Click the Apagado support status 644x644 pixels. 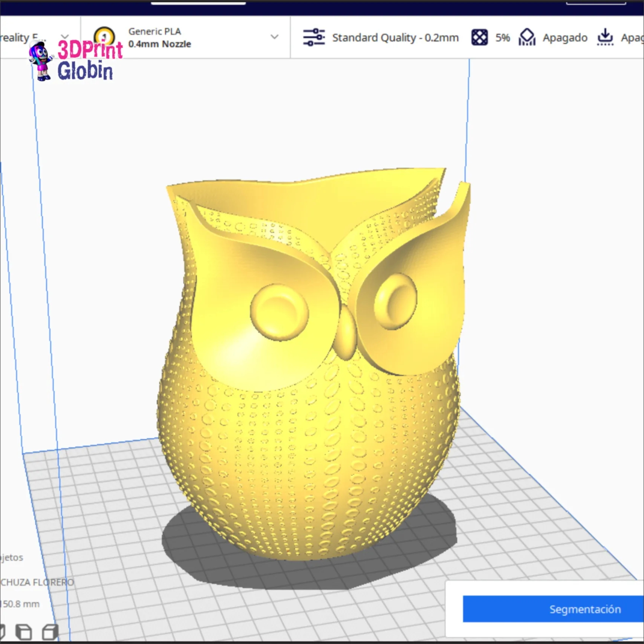(x=565, y=38)
